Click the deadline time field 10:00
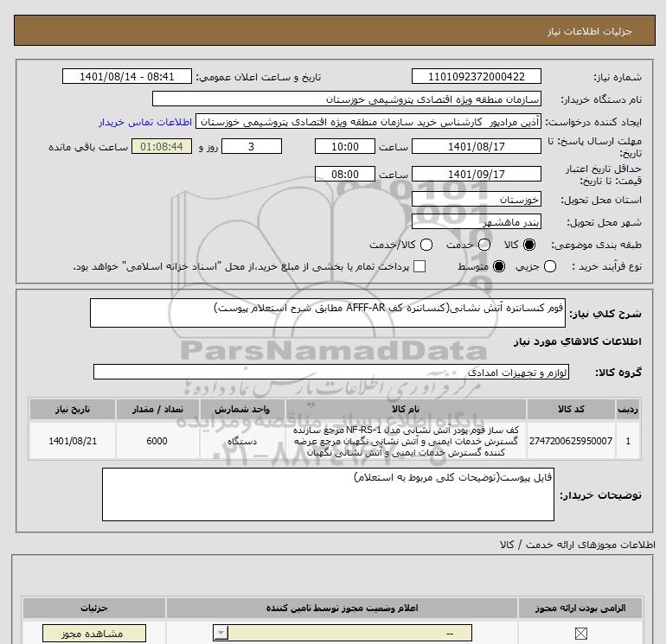Image resolution: width=666 pixels, height=644 pixels. pyautogui.click(x=345, y=146)
